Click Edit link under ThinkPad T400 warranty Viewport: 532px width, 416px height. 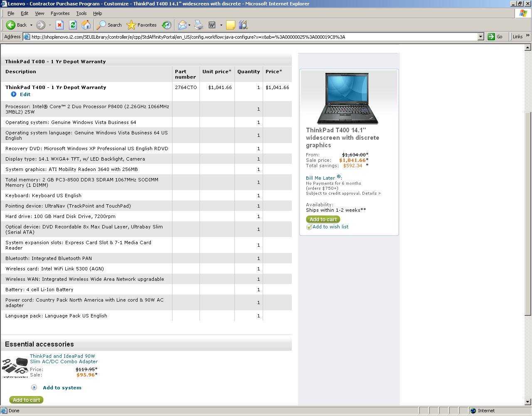click(25, 94)
